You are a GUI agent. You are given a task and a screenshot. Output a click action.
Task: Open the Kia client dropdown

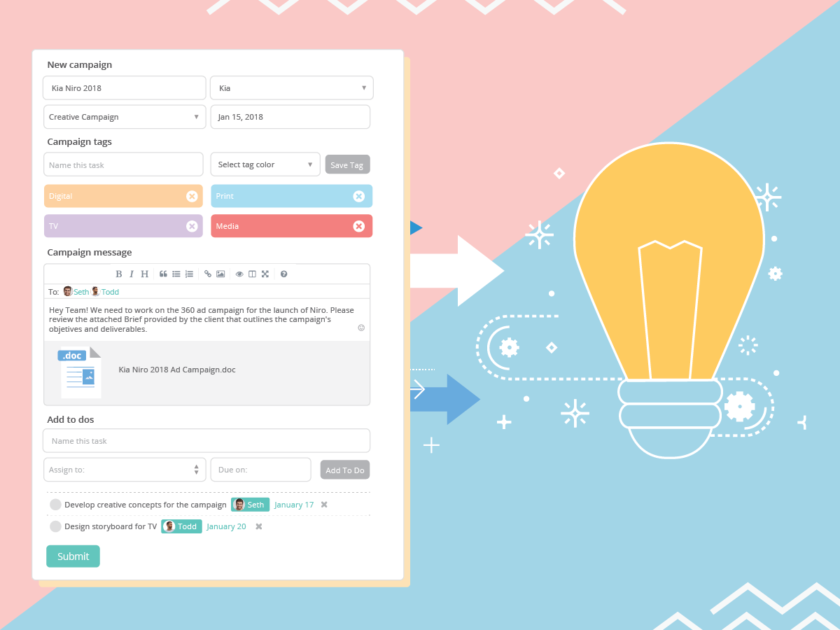[292, 88]
